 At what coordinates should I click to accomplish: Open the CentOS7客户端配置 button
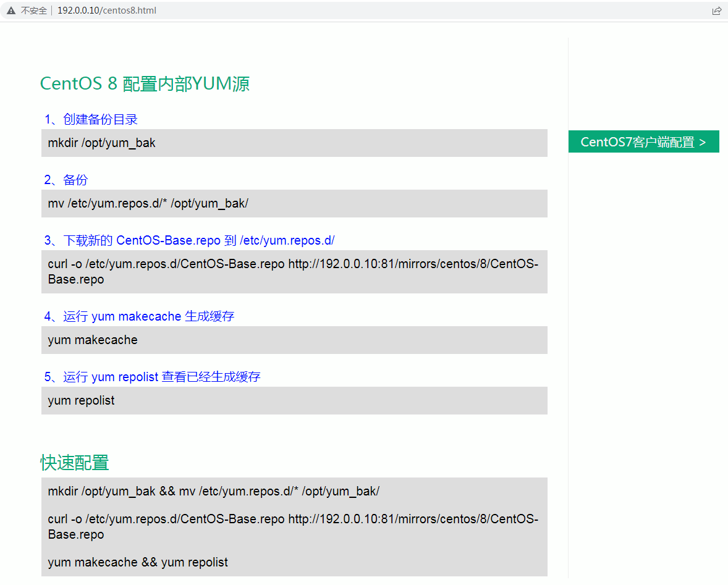pyautogui.click(x=643, y=141)
